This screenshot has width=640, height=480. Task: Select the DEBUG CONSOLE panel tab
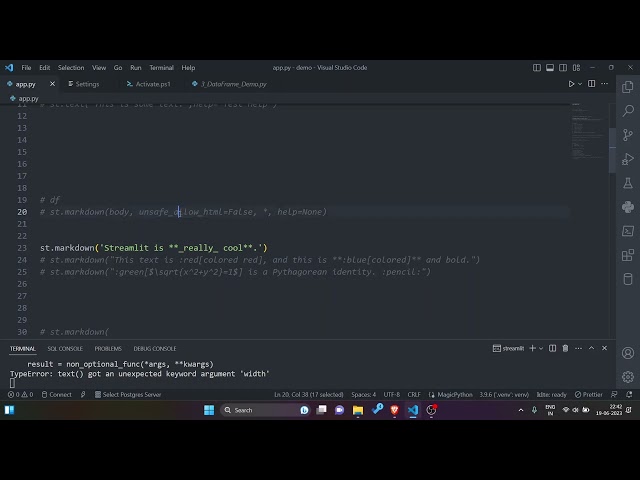tap(155, 349)
